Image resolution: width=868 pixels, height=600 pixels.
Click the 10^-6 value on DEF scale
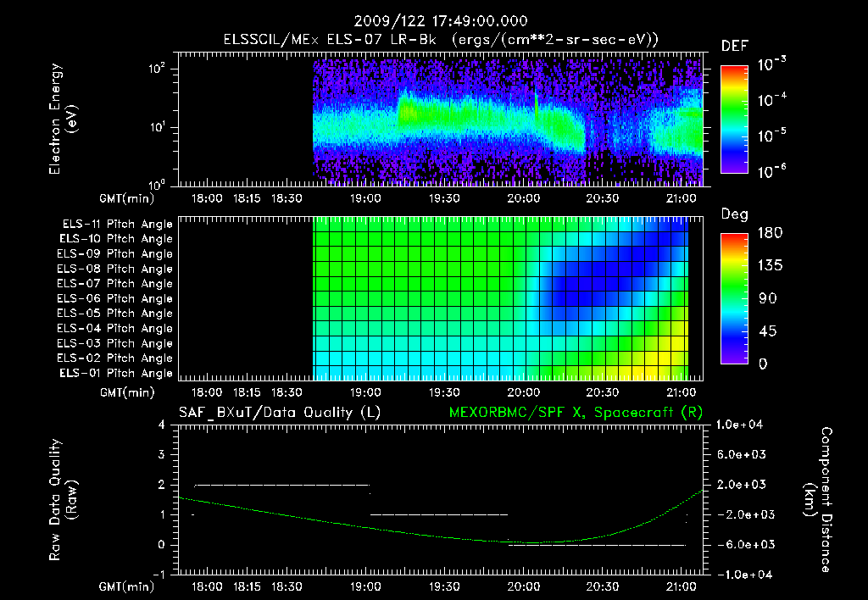tap(771, 171)
